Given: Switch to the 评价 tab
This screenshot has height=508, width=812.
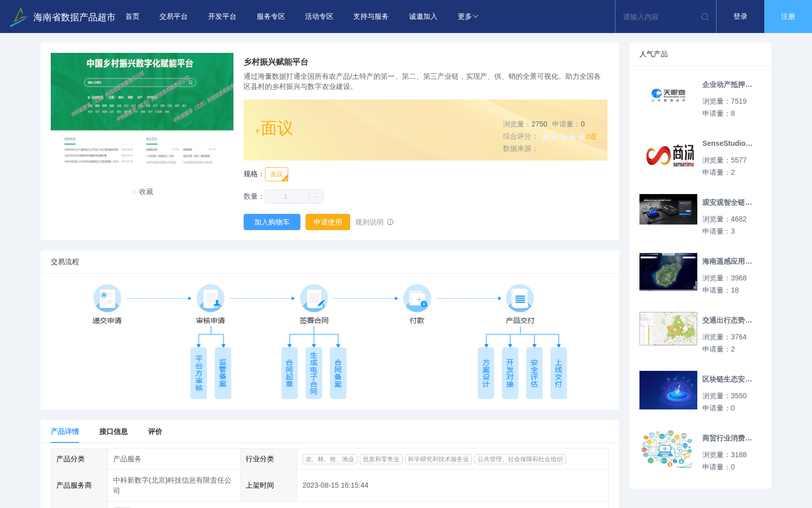Looking at the screenshot, I should pos(155,431).
